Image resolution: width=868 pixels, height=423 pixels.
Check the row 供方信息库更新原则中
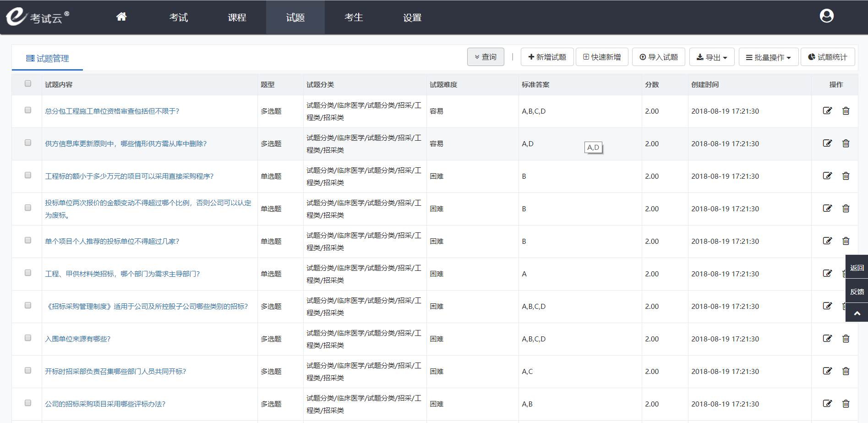28,143
